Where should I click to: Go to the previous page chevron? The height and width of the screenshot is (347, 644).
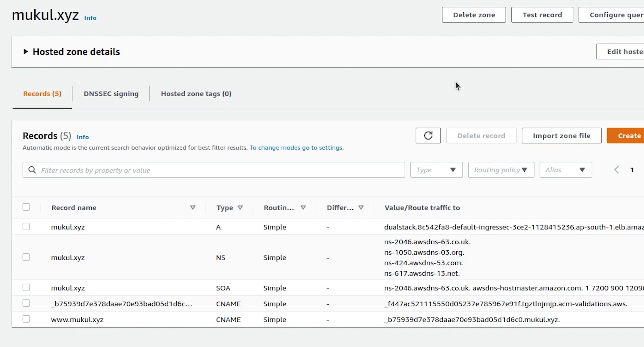point(616,170)
